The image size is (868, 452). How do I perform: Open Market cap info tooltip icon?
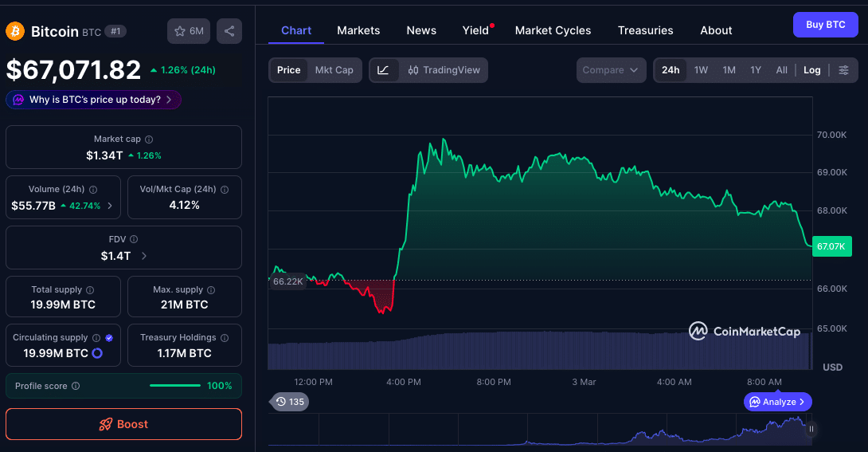pos(149,140)
